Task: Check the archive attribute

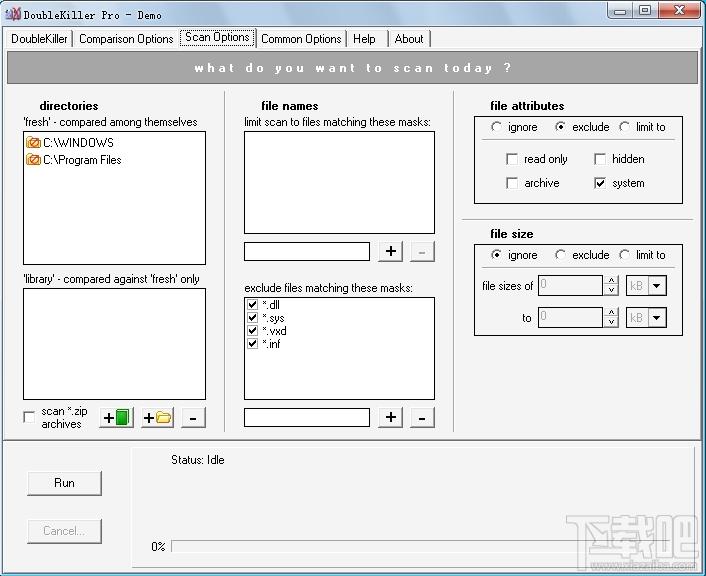Action: [512, 183]
